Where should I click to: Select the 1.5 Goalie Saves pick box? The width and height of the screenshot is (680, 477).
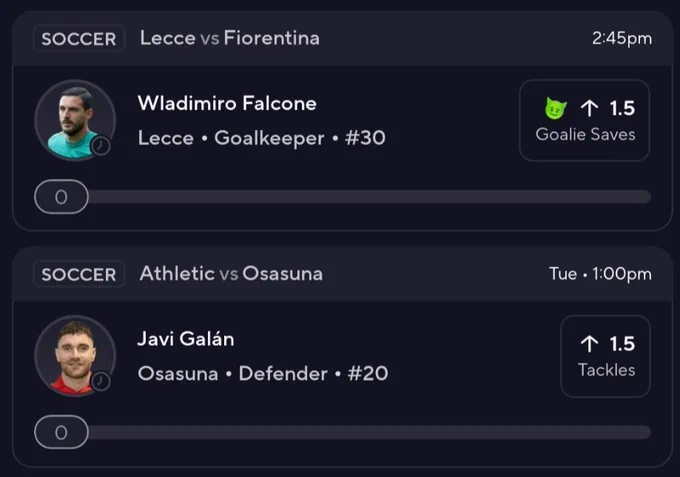pos(584,120)
